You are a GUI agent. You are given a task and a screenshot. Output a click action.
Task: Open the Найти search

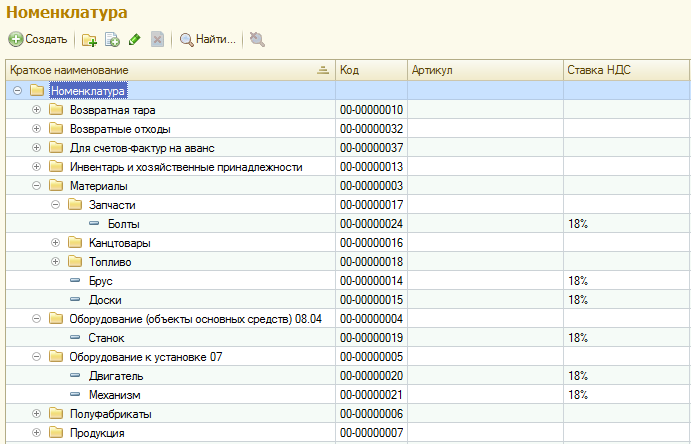coord(208,40)
